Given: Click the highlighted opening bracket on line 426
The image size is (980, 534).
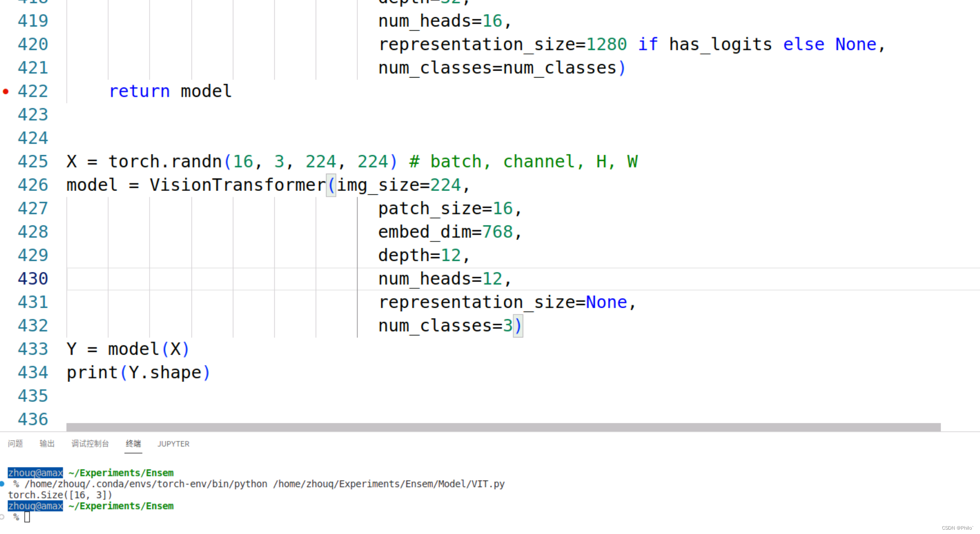Looking at the screenshot, I should coord(331,185).
